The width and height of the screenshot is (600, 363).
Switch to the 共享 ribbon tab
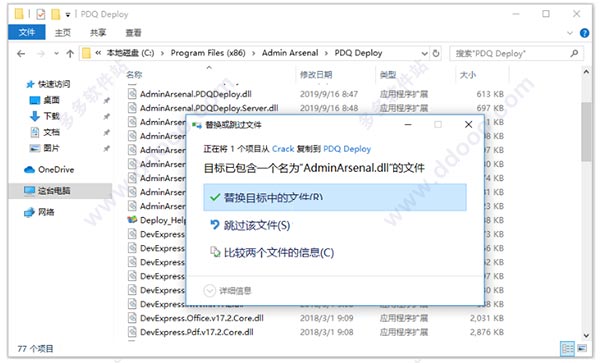pos(98,33)
